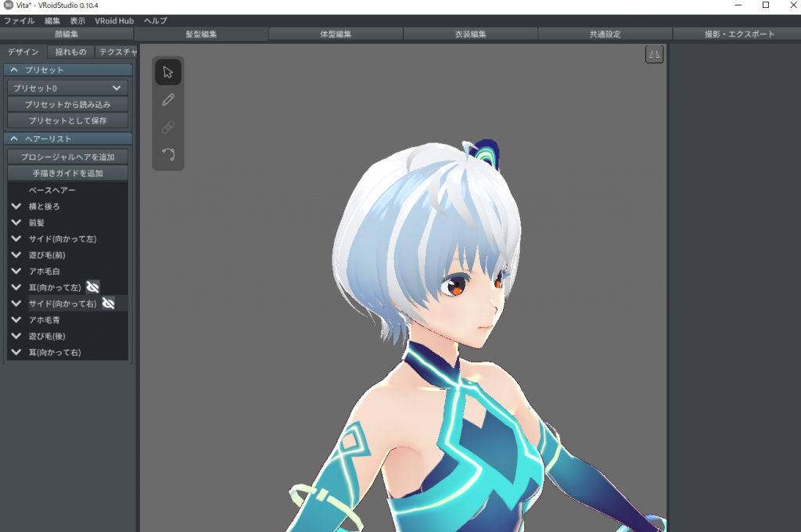Switch to the 揺れもの sub-tab
Screen dimensions: 801x532
70,52
